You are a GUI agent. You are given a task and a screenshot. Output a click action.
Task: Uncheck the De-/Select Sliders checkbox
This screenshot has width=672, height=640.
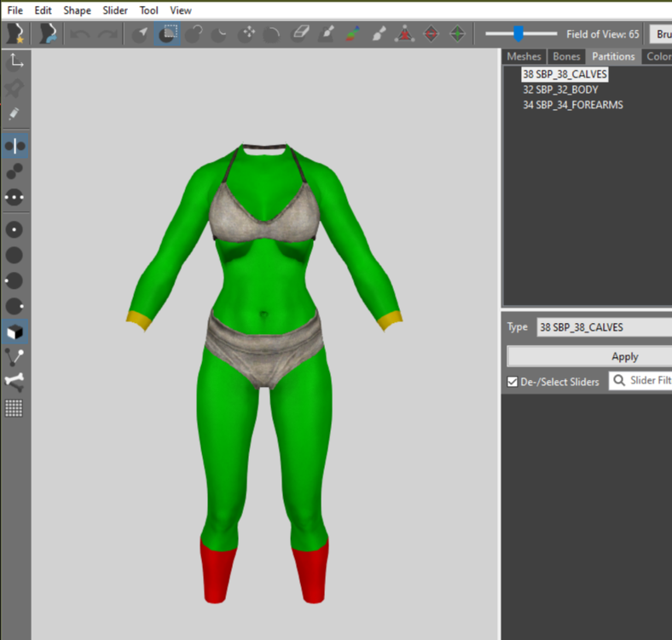coord(513,382)
